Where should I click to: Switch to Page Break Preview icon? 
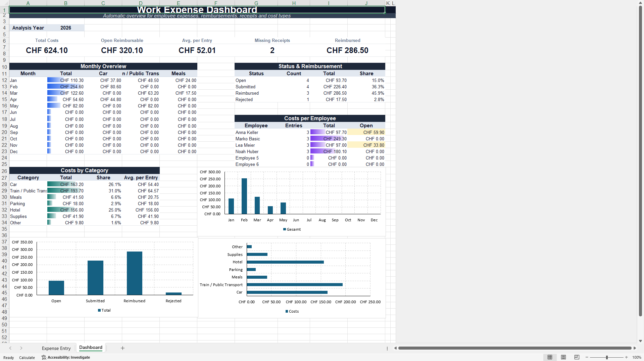pos(577,357)
